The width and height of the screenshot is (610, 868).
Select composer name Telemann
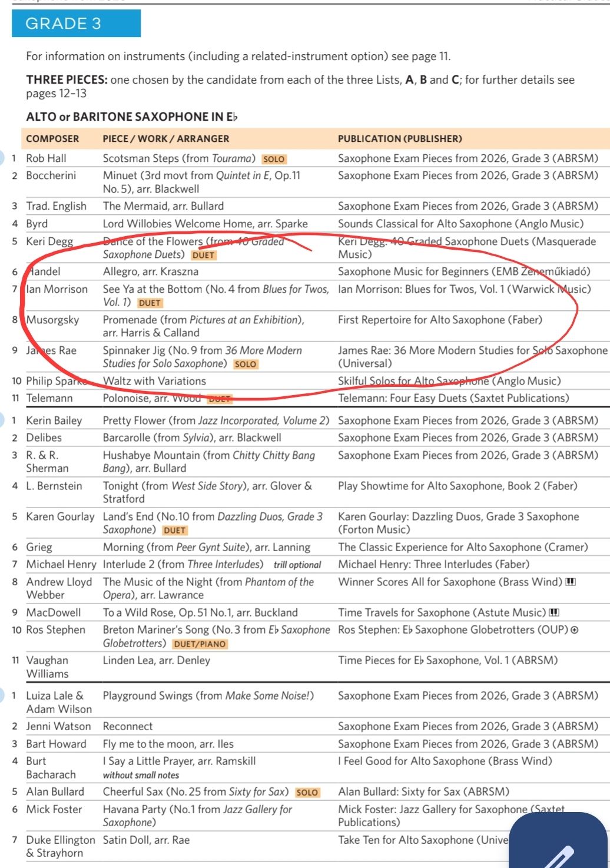pos(49,398)
